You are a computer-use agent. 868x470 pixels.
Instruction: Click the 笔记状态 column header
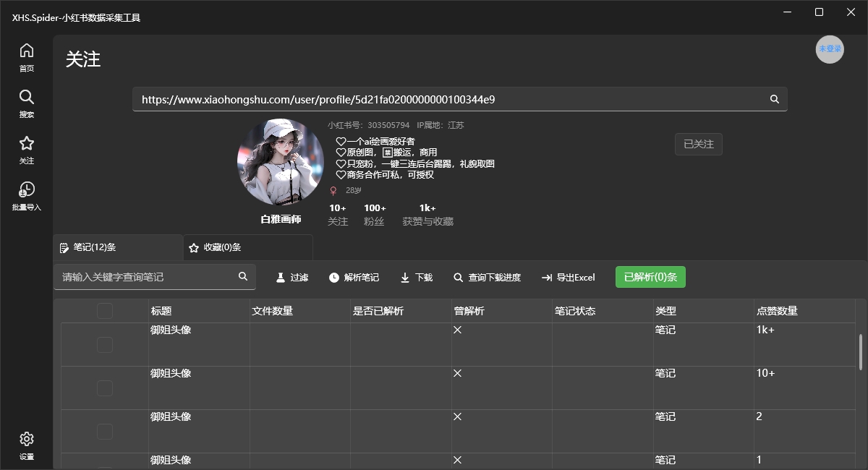(603, 311)
